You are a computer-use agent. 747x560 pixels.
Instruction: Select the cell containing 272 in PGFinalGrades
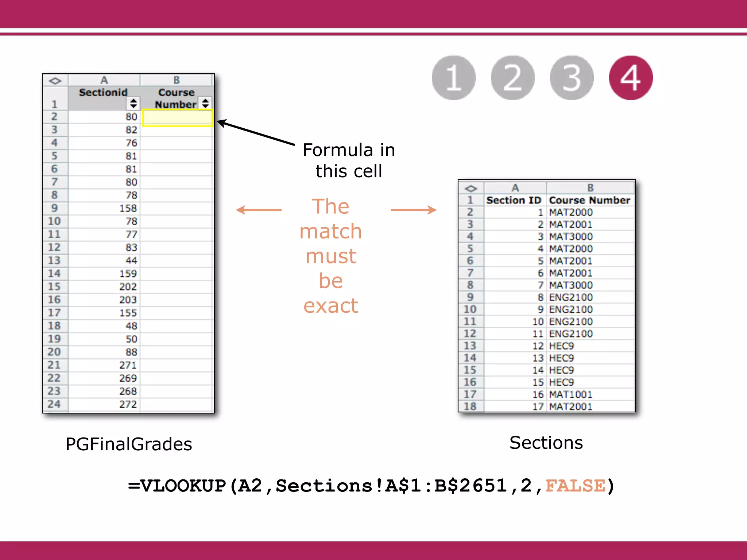(104, 404)
